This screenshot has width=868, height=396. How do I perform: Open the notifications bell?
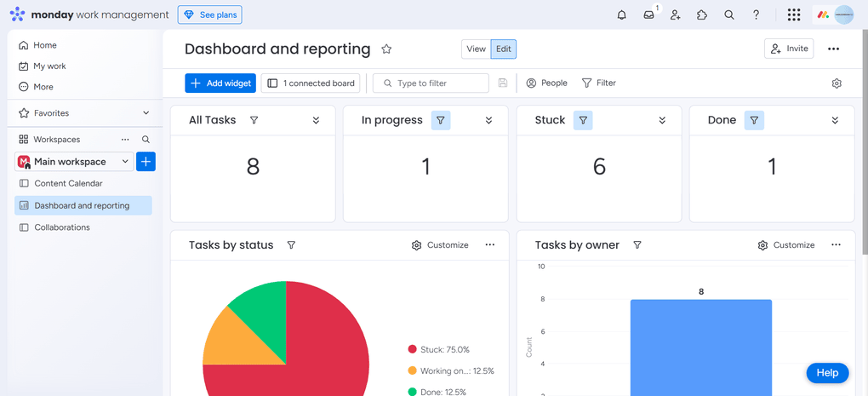coord(622,15)
